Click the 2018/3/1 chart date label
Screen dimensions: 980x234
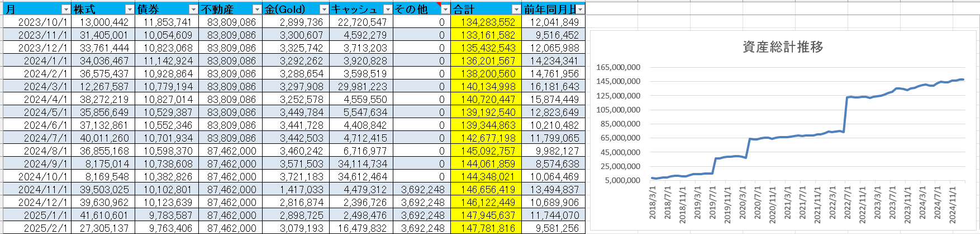tap(652, 203)
